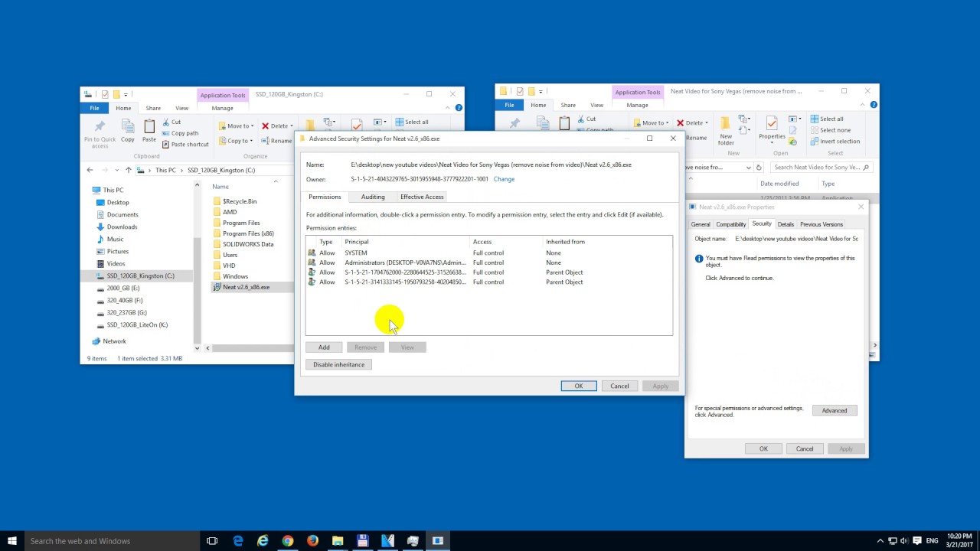Collapse the ribbon in Neat Video window

tap(864, 105)
